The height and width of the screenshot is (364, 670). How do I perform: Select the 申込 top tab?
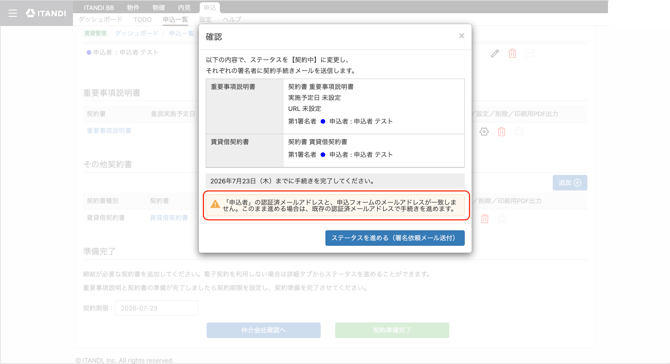click(x=210, y=8)
